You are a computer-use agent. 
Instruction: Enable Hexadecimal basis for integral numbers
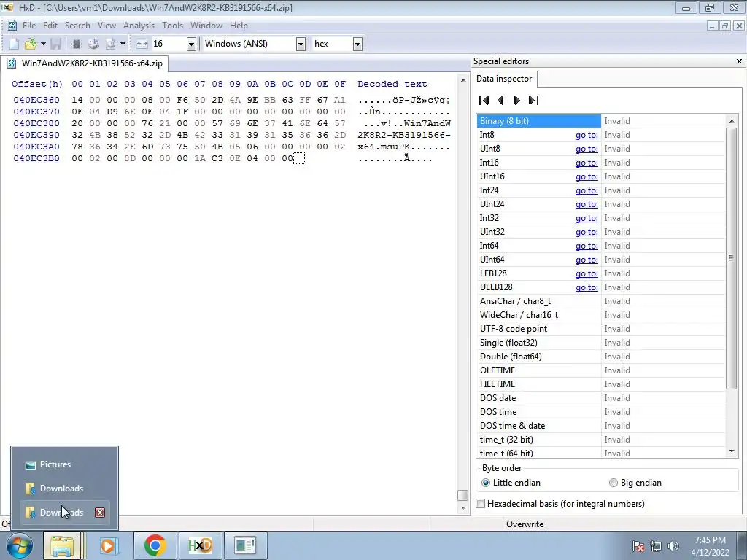[560, 503]
